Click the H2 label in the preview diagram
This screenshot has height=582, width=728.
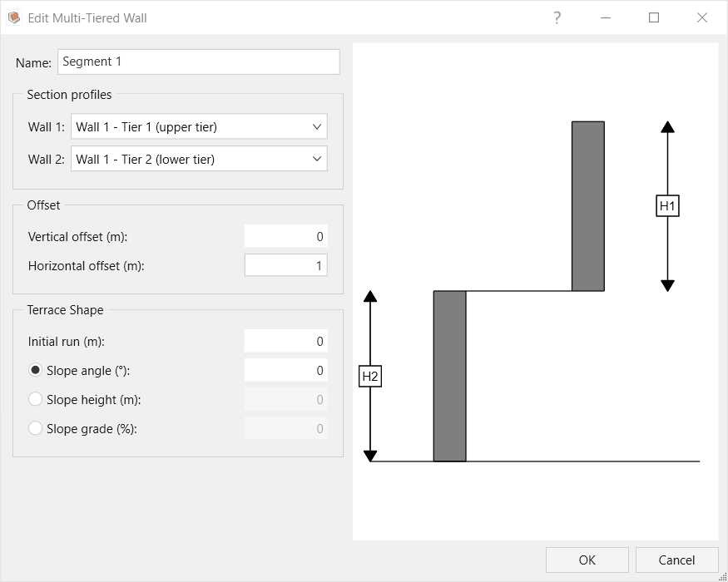pos(370,376)
